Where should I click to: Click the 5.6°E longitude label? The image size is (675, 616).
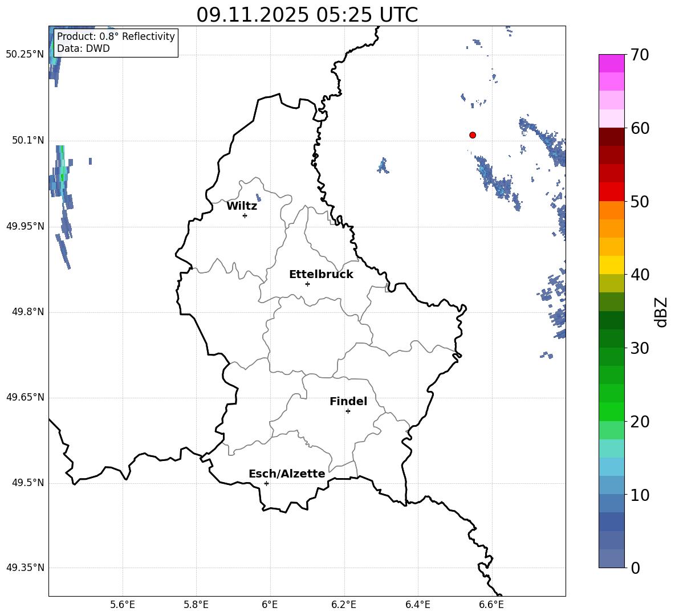[123, 605]
